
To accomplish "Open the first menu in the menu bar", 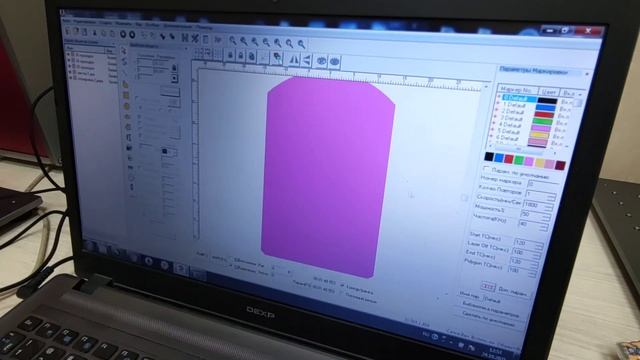I will click(67, 20).
